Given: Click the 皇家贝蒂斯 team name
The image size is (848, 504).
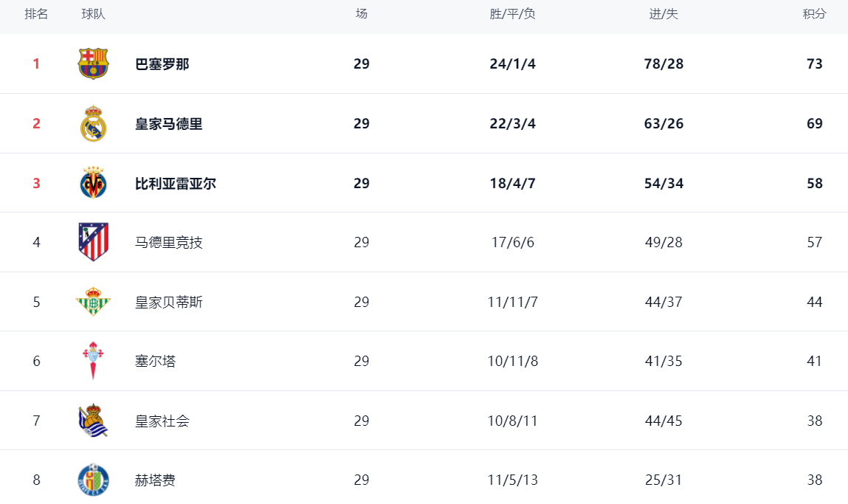Looking at the screenshot, I should pyautogui.click(x=169, y=303).
